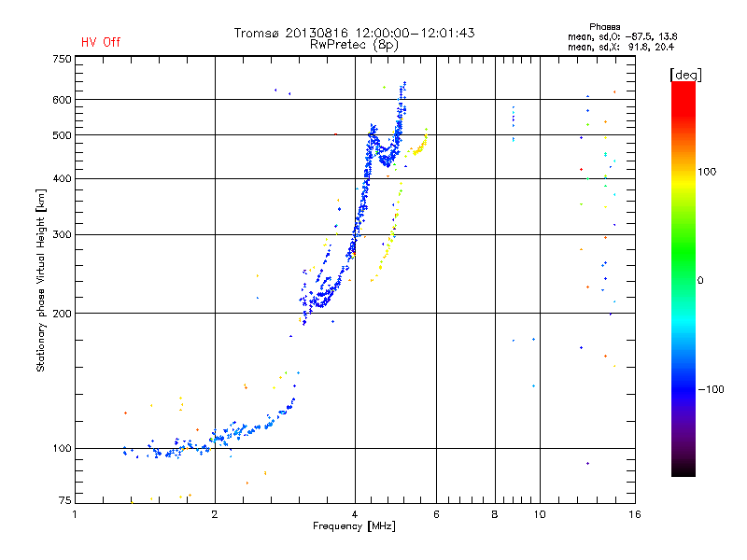
Task: Click x-axis tick label '10'
Action: [540, 514]
